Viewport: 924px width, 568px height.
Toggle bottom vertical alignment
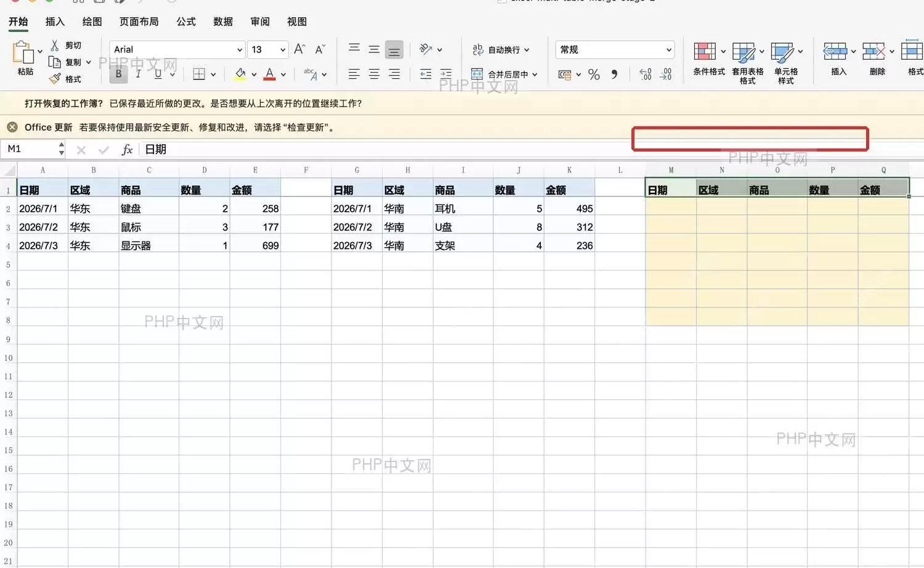click(394, 49)
